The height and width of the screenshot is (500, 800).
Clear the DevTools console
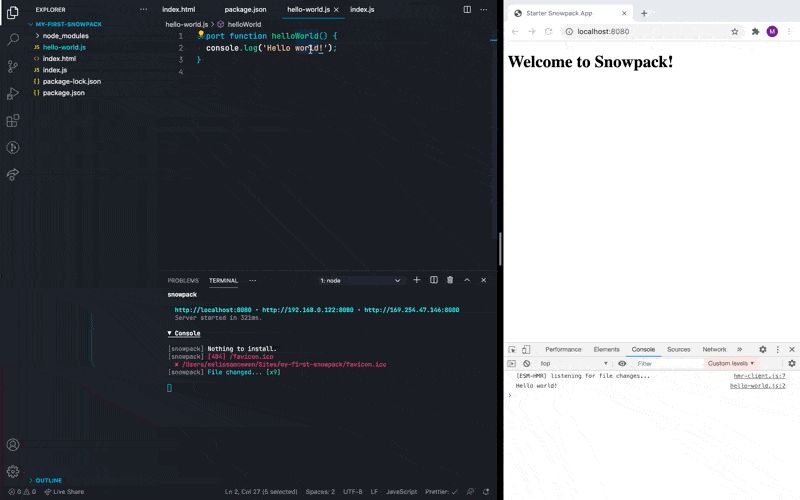[526, 363]
